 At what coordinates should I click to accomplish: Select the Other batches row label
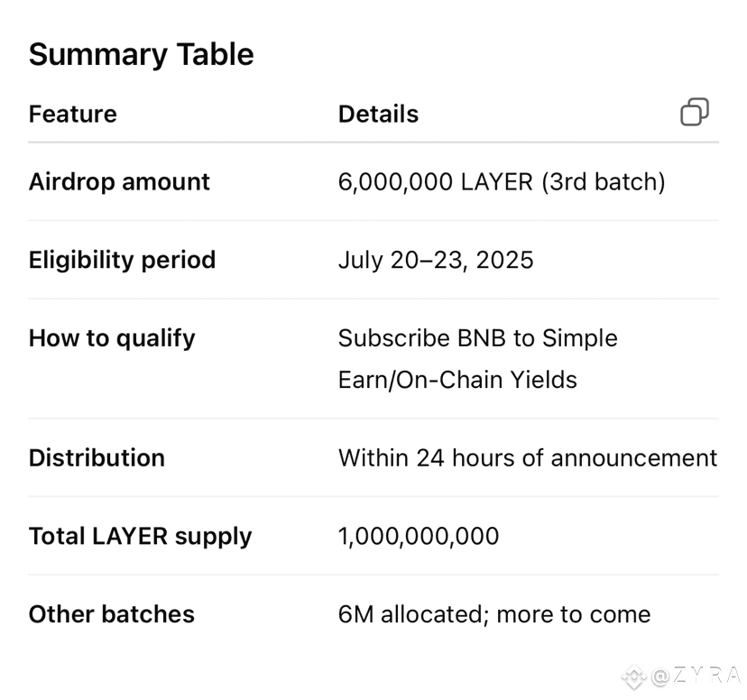(x=112, y=614)
